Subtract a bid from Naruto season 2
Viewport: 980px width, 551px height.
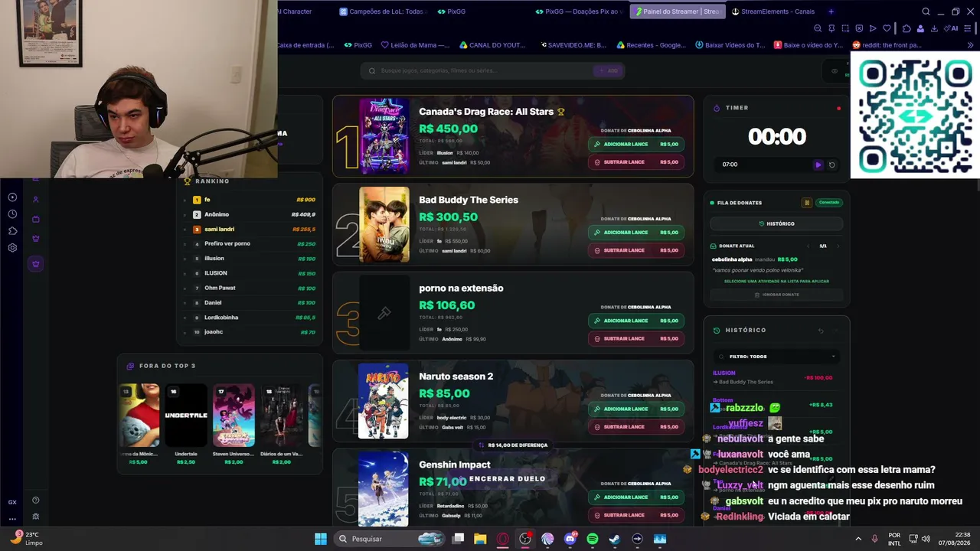pyautogui.click(x=635, y=427)
